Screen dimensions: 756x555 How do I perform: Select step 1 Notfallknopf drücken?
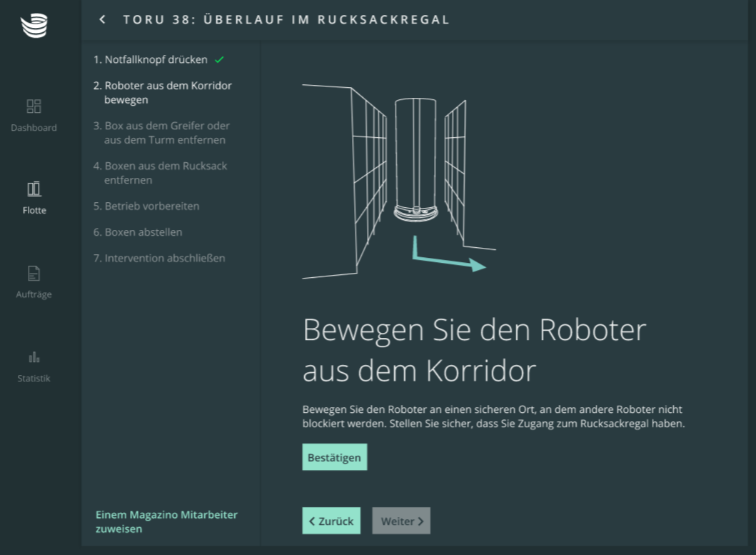151,60
